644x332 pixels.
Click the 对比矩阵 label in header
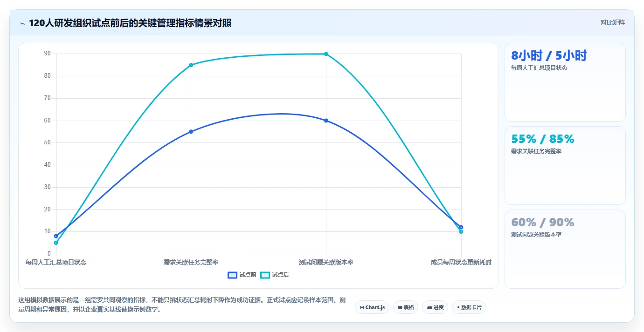click(612, 22)
